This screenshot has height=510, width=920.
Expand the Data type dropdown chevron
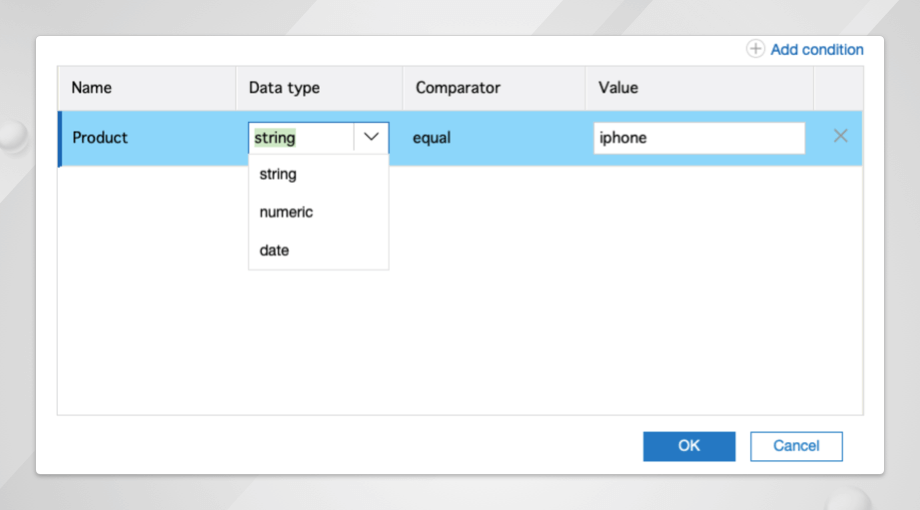click(371, 137)
